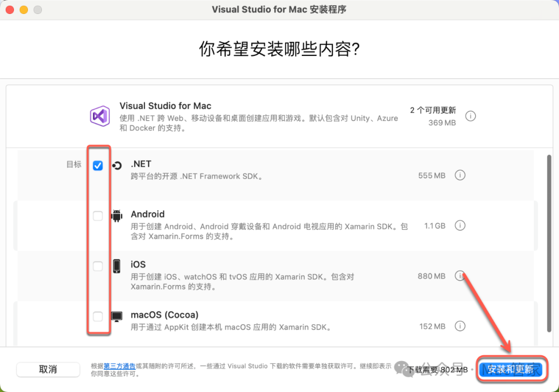Click the red close window button
This screenshot has width=559, height=392.
tap(10, 10)
